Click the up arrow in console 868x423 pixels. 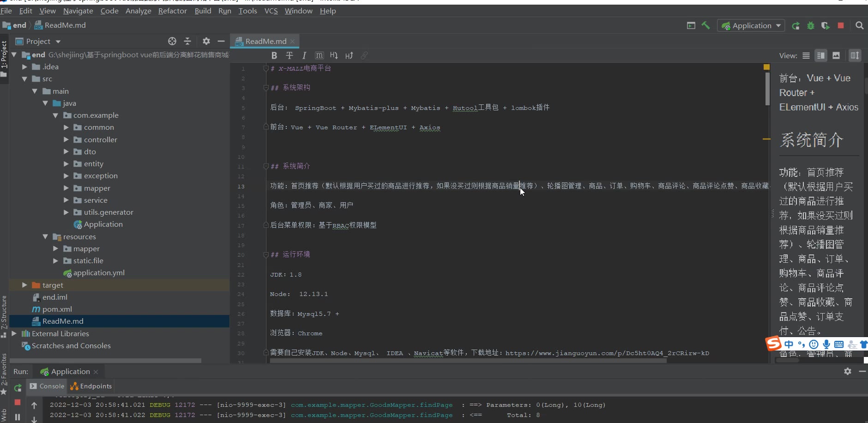point(34,405)
